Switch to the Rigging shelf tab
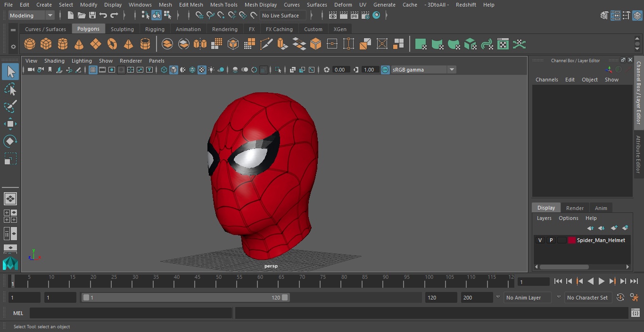This screenshot has width=644, height=332. [x=155, y=29]
